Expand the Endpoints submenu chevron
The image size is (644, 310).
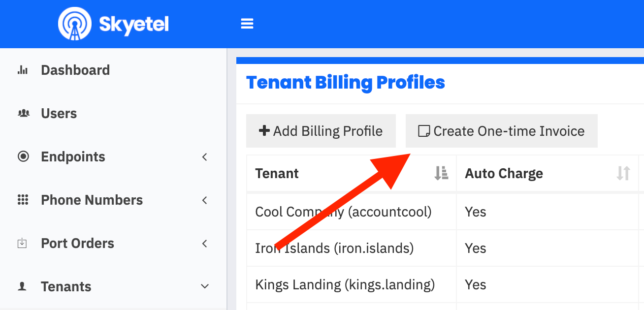pos(205,157)
